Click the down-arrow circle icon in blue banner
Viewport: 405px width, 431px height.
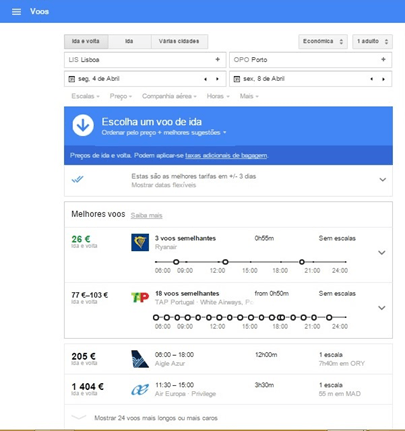point(83,125)
